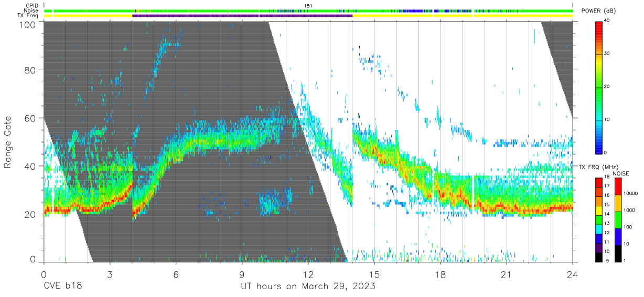The image size is (644, 297).
Task: Click the 12 MHz label on TX FRQ scale
Action: tap(607, 233)
